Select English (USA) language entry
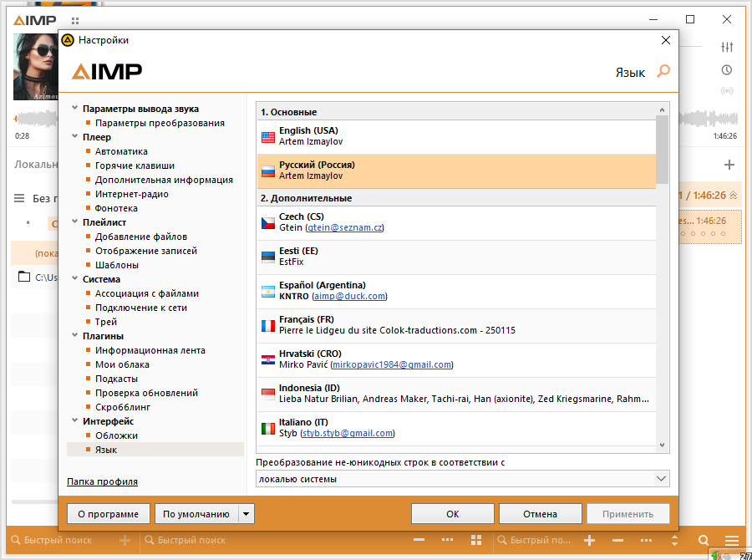The image size is (752, 560). click(455, 136)
